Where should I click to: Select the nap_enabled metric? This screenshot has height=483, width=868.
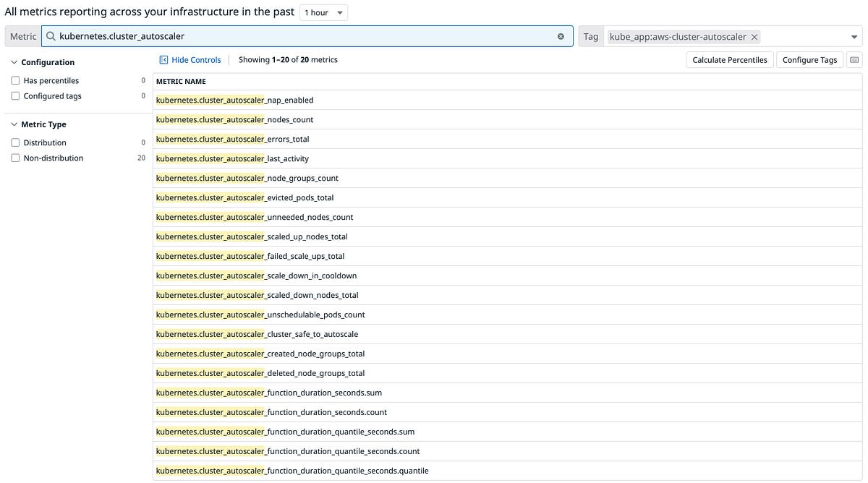(x=234, y=100)
